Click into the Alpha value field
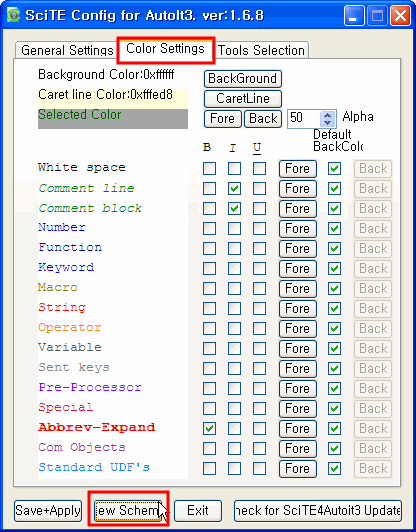 (304, 118)
